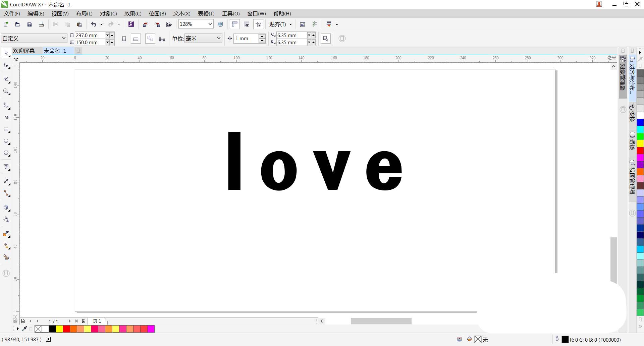This screenshot has height=346, width=644.
Task: Switch to the 欢迎屏幕 tab
Action: pyautogui.click(x=24, y=51)
